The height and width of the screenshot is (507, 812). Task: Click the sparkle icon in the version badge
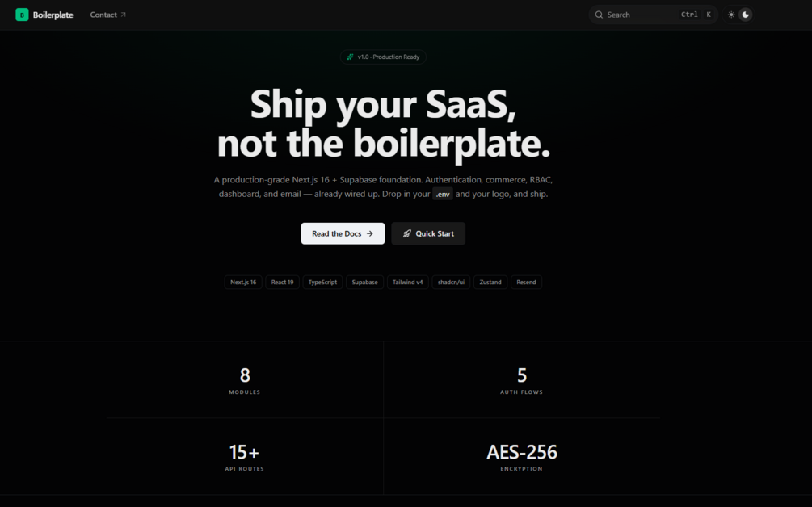click(351, 57)
